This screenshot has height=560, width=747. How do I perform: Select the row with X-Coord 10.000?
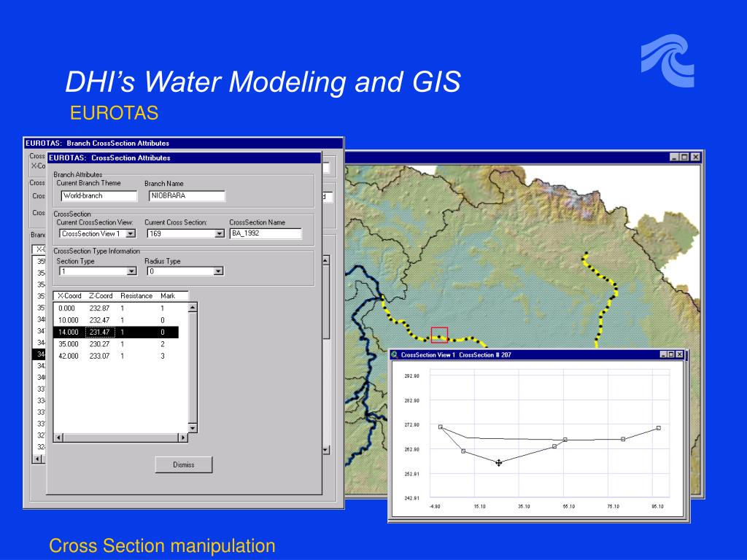click(116, 321)
